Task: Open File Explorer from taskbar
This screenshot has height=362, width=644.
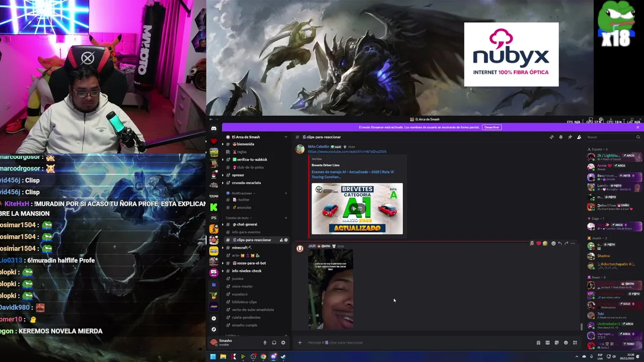Action: 223,357
